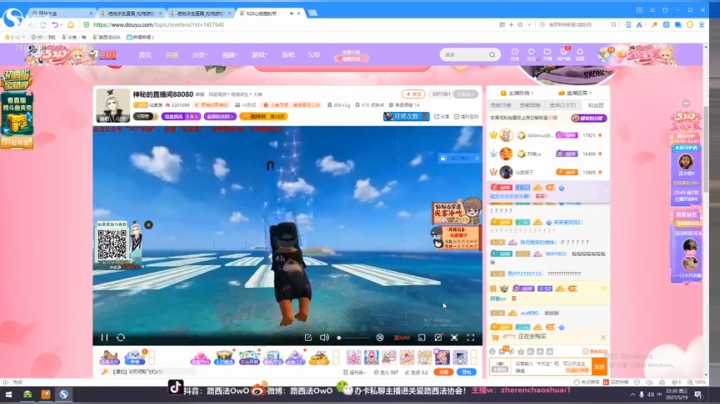
Task: Click the blue backpack button below gifts
Action: 466,372
